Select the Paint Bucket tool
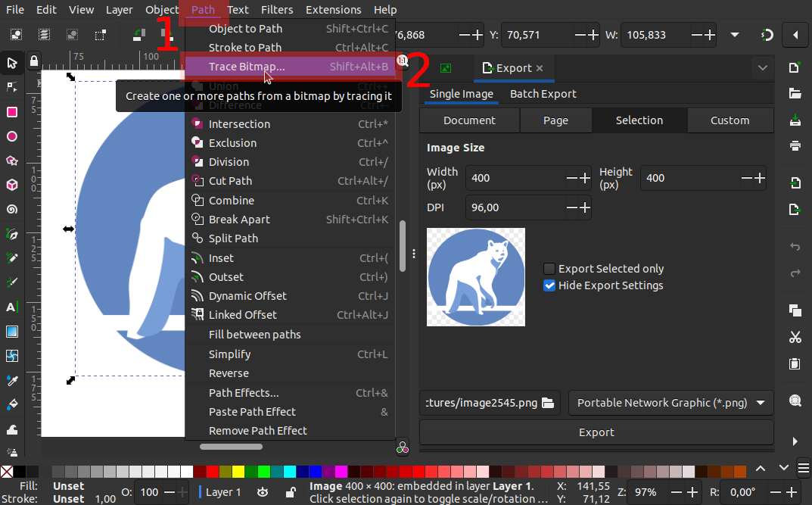This screenshot has height=505, width=812. 12,404
